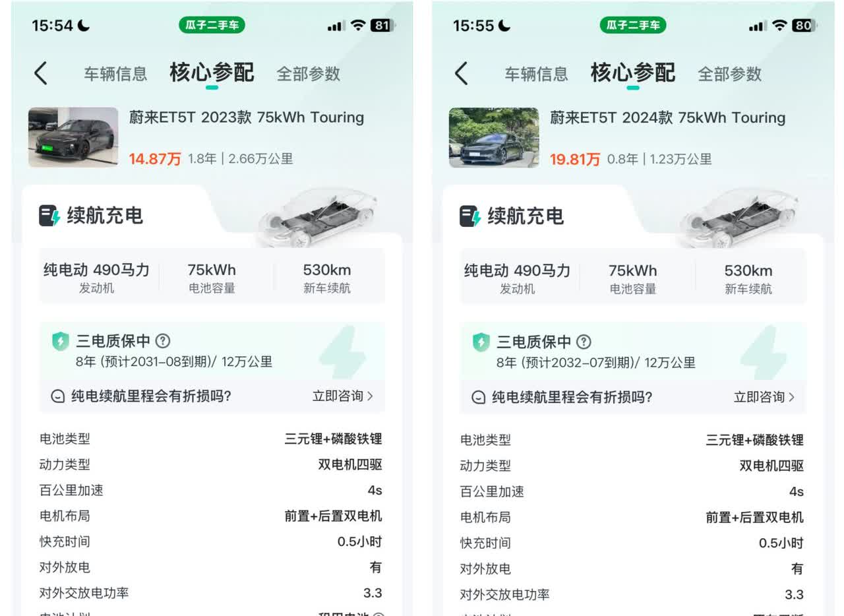Screen dimensions: 844x616
Task: Tap 瓜子二手车 green pill on right status bar
Action: (633, 25)
